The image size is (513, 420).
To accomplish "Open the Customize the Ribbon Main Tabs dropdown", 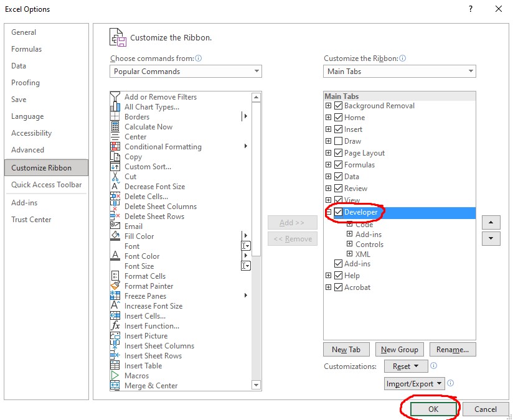I will (400, 72).
